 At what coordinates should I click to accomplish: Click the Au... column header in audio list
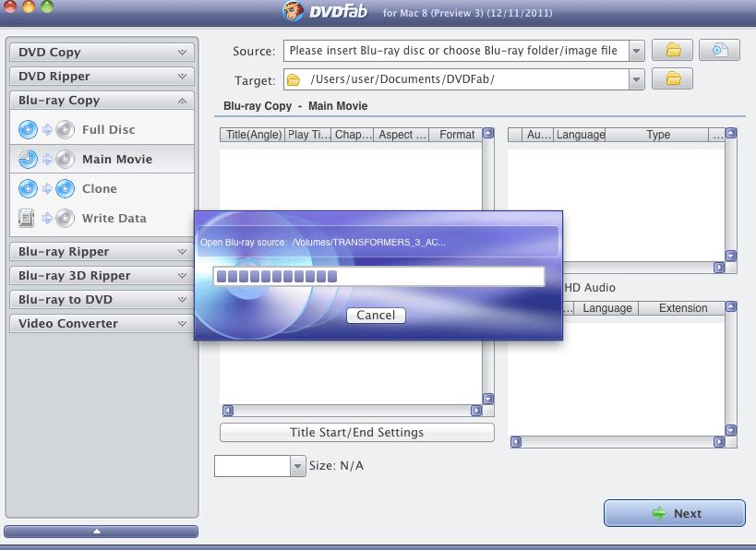pyautogui.click(x=538, y=135)
